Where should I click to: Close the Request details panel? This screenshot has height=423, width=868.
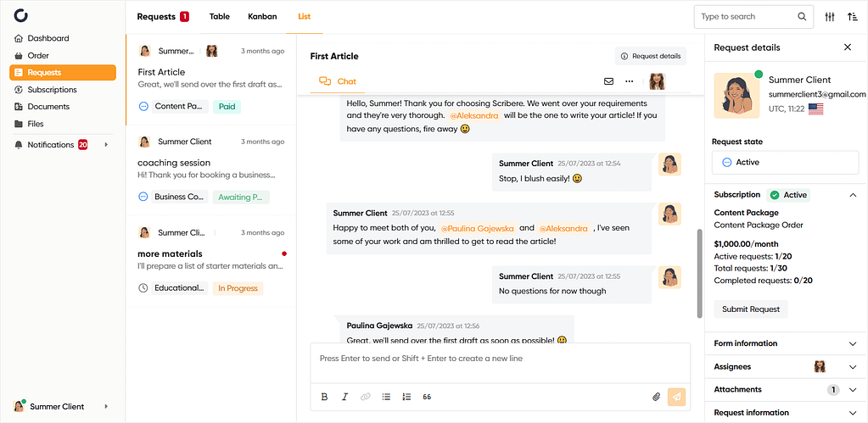848,47
